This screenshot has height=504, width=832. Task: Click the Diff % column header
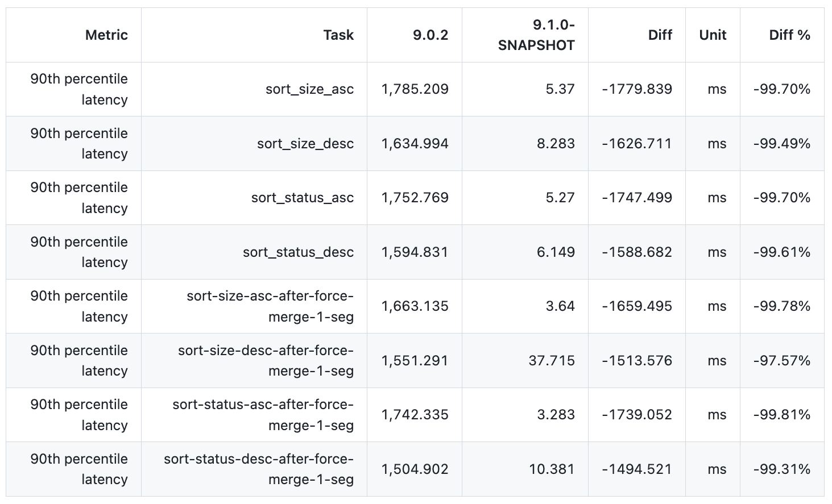click(x=789, y=35)
